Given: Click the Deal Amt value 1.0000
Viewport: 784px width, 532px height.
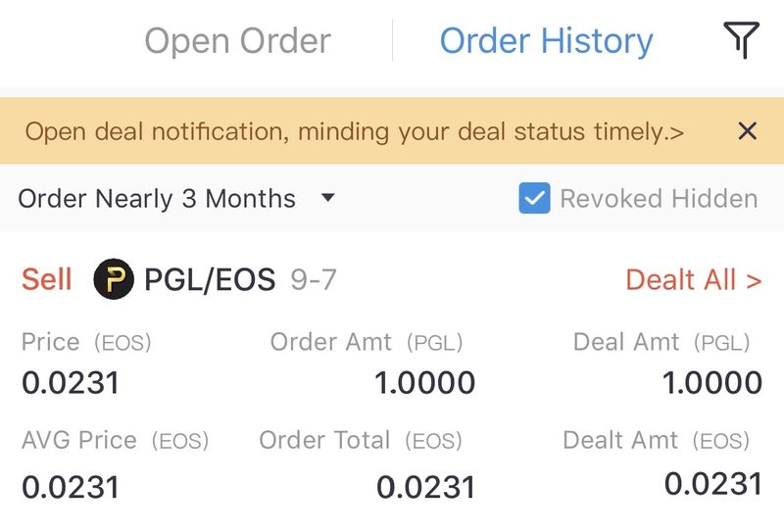Looking at the screenshot, I should click(712, 382).
